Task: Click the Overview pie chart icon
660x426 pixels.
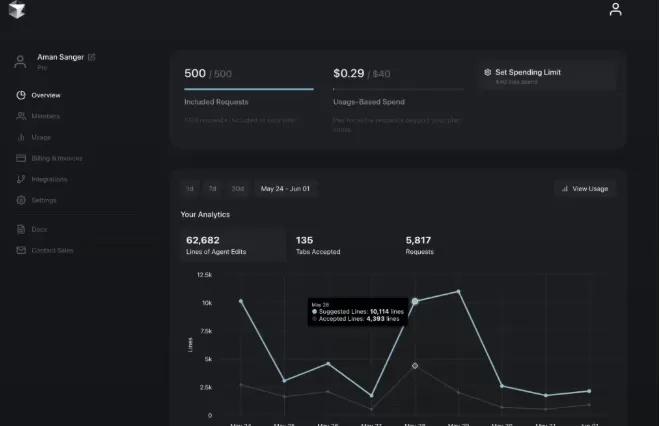Action: pyautogui.click(x=21, y=95)
